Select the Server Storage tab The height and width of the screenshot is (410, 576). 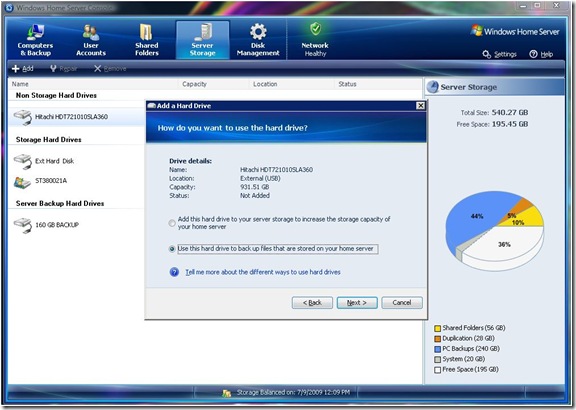[x=202, y=40]
